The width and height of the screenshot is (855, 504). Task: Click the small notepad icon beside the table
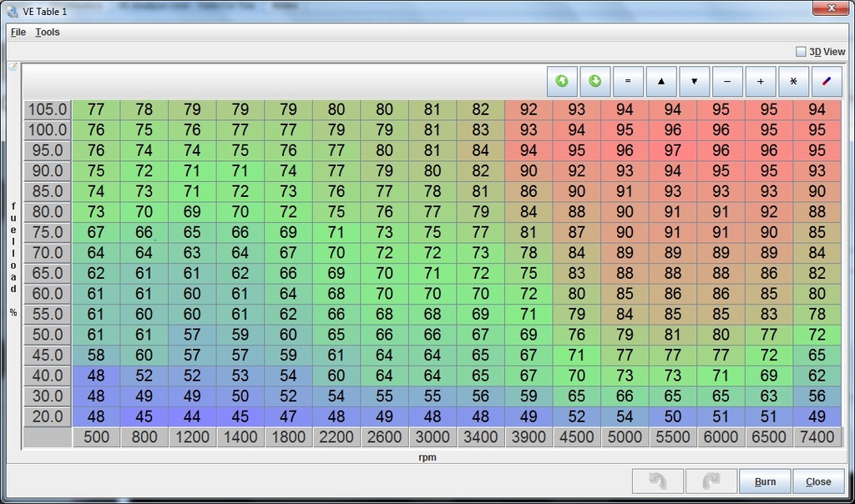pos(13,67)
